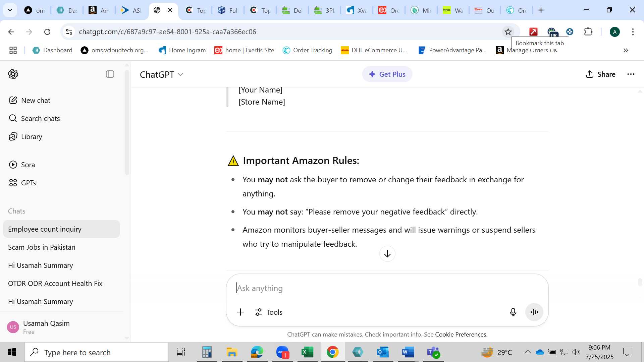The width and height of the screenshot is (644, 362).
Task: Jump to bottom with the down arrow
Action: click(x=387, y=254)
